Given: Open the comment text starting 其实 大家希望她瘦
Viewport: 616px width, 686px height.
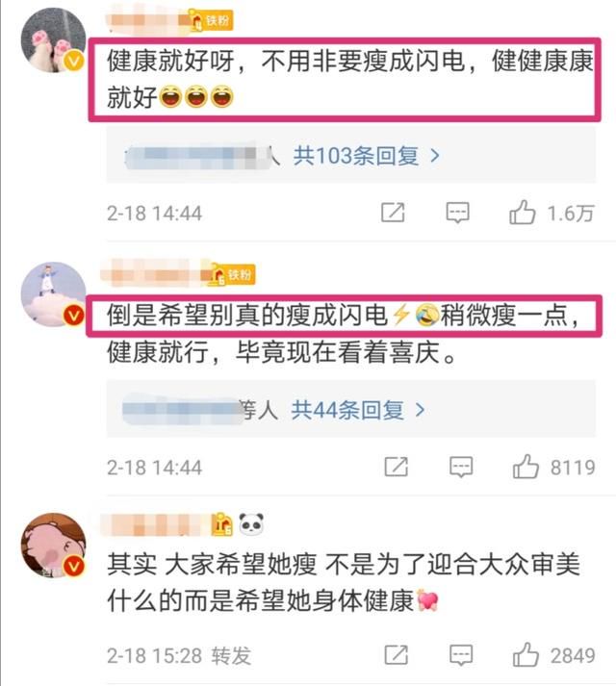Looking at the screenshot, I should [x=344, y=582].
